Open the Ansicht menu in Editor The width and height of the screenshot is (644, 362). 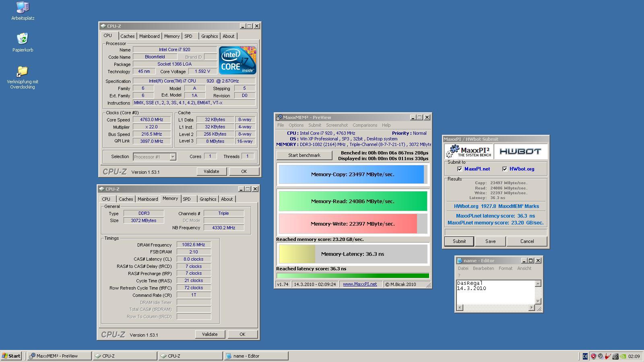coord(524,268)
